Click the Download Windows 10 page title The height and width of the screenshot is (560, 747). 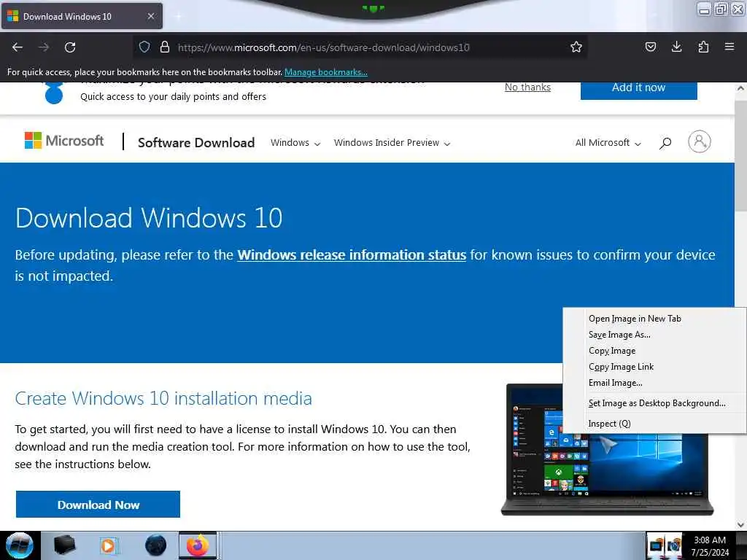pos(149,218)
